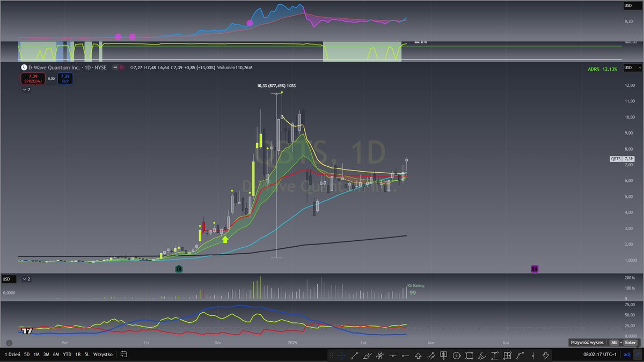This screenshot has height=362, width=644.
Task: Click the 0,00 spread value
Action: [x=52, y=78]
